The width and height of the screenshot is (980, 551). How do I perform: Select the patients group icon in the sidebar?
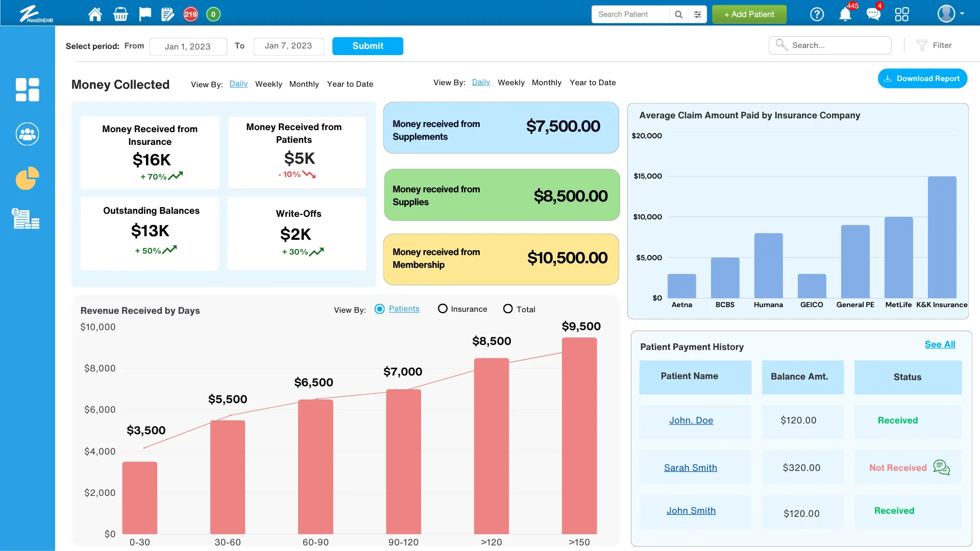point(27,134)
